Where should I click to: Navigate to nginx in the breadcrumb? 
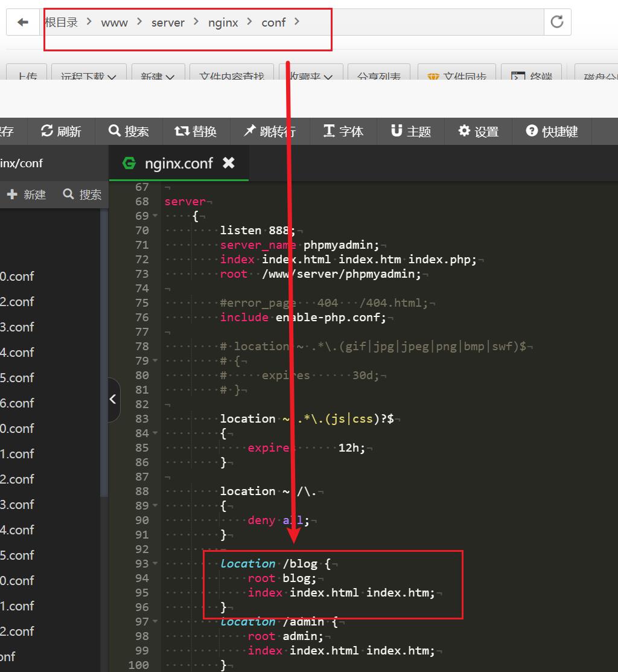click(223, 22)
